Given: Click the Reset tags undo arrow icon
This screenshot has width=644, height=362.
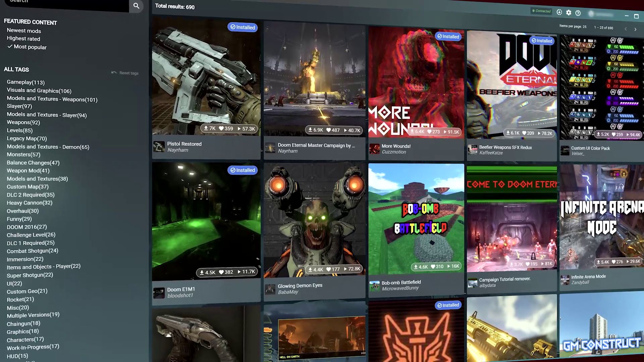Looking at the screenshot, I should 114,72.
